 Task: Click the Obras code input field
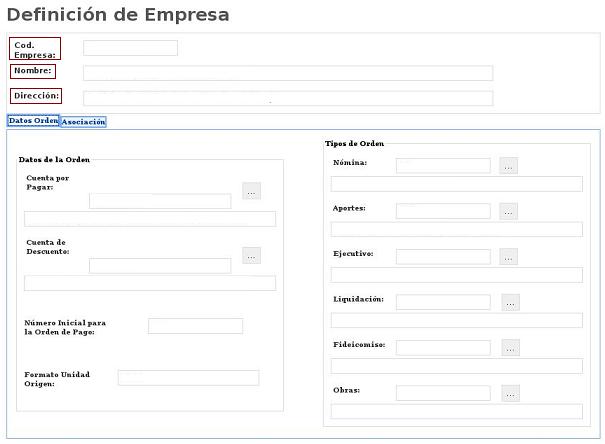[443, 393]
